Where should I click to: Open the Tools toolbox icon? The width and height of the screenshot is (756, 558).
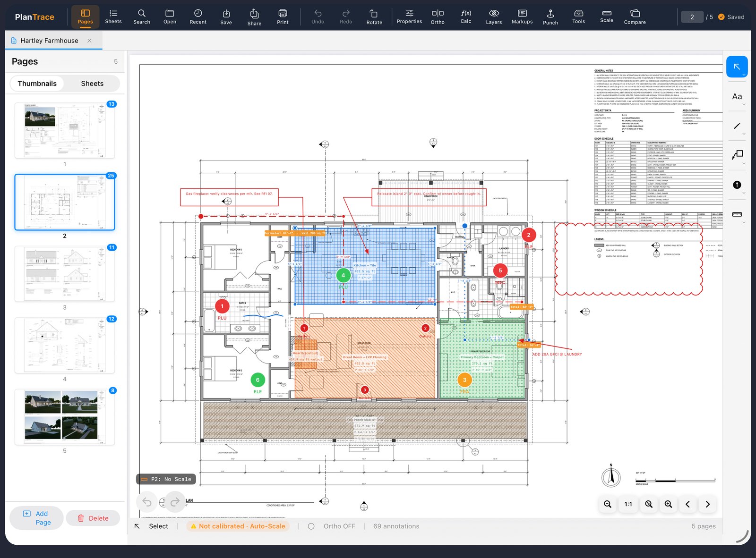578,17
